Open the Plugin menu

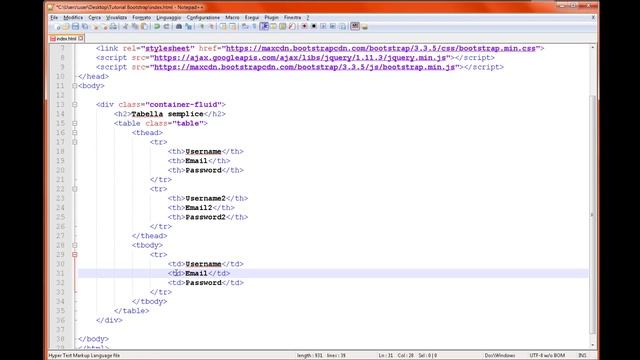pyautogui.click(x=271, y=18)
